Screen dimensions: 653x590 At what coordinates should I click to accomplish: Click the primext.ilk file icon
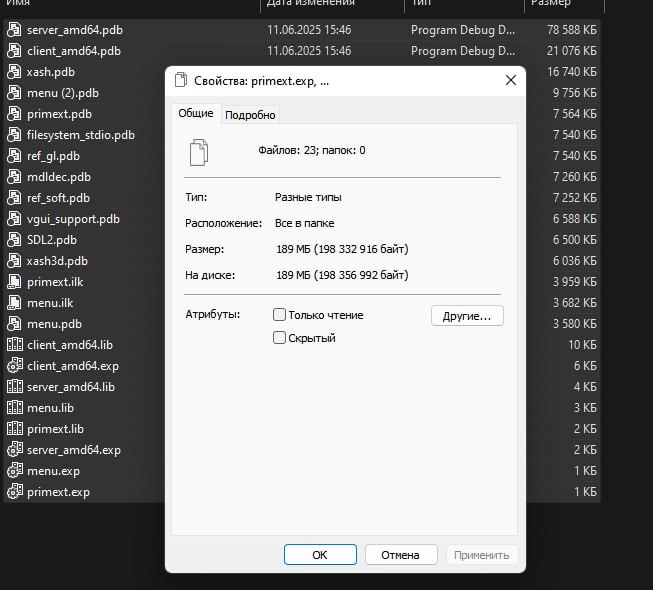tap(14, 282)
